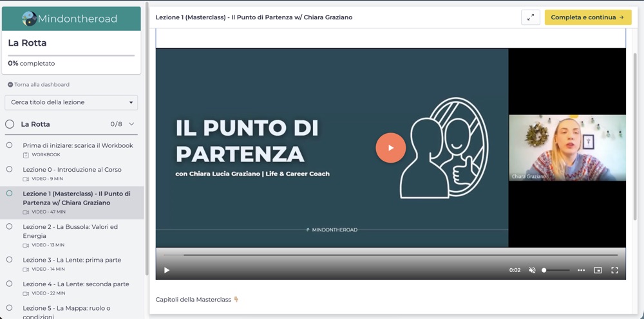The width and height of the screenshot is (644, 319).
Task: Collapse La Rotta section chevron
Action: (x=131, y=124)
